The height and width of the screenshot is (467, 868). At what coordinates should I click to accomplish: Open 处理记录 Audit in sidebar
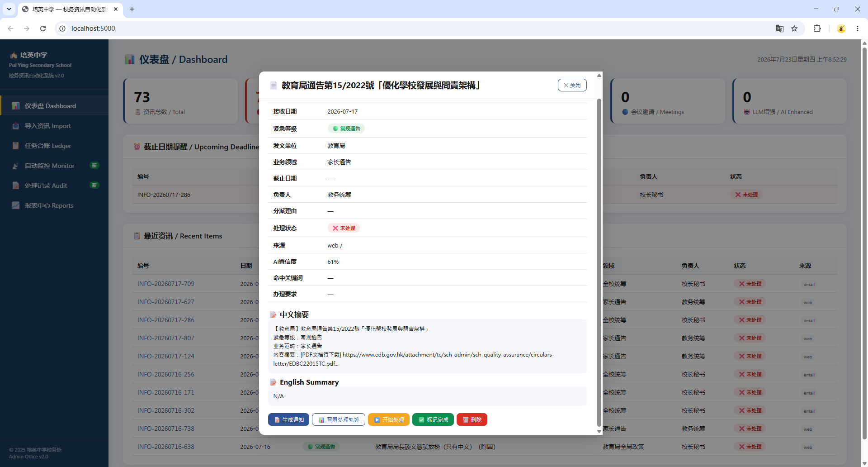[x=54, y=186]
